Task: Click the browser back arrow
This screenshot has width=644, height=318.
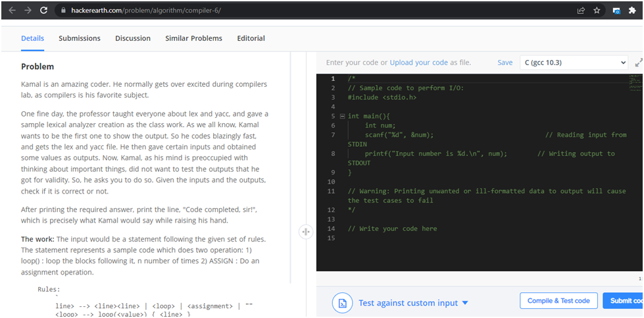Action: click(x=11, y=11)
